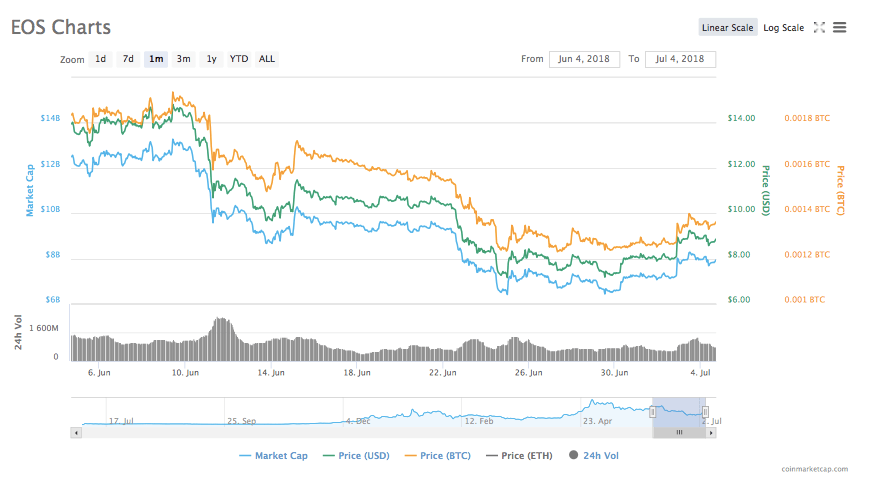This screenshot has height=487, width=875.
Task: Click the navigator scrollbar thumb
Action: point(678,433)
